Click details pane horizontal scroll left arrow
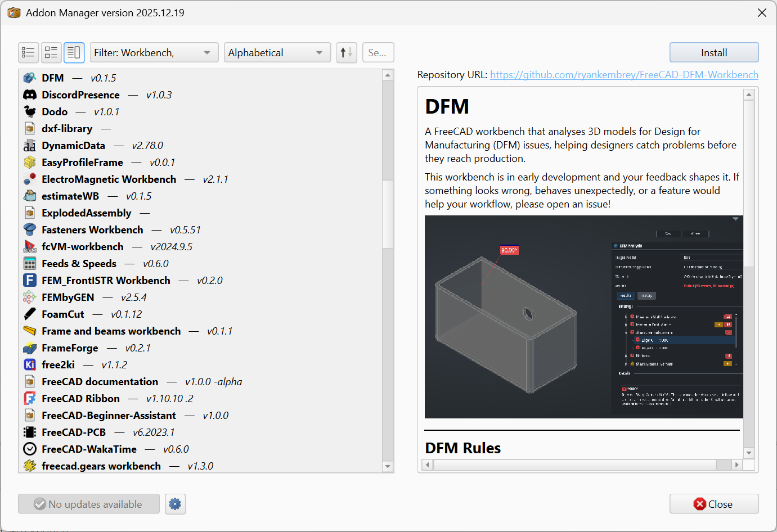 [x=428, y=465]
